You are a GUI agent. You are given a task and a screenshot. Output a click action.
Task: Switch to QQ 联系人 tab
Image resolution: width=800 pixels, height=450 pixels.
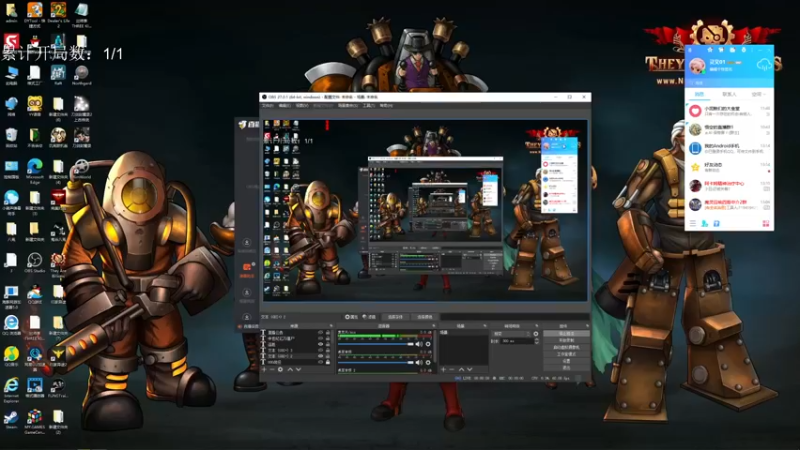coord(729,94)
